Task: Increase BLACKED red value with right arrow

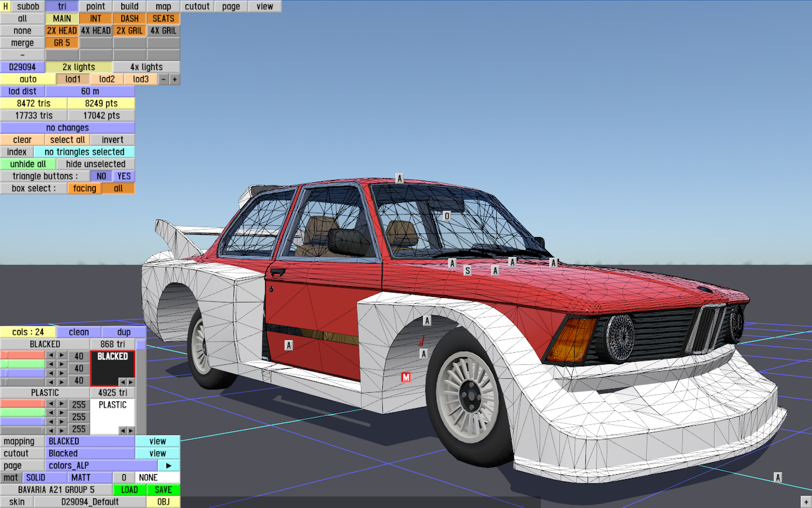Action: pyautogui.click(x=61, y=355)
